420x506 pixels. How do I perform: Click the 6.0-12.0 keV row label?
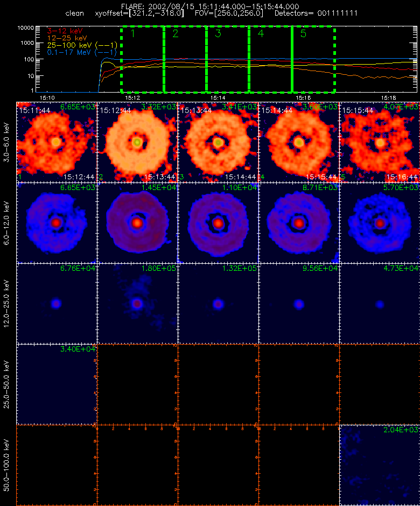[x=6, y=223]
